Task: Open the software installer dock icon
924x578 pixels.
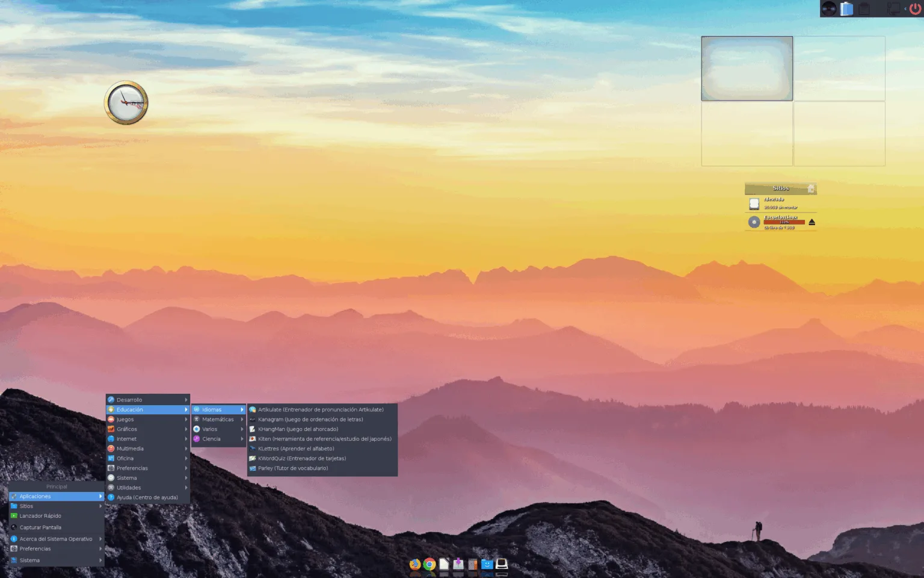Action: [x=458, y=564]
